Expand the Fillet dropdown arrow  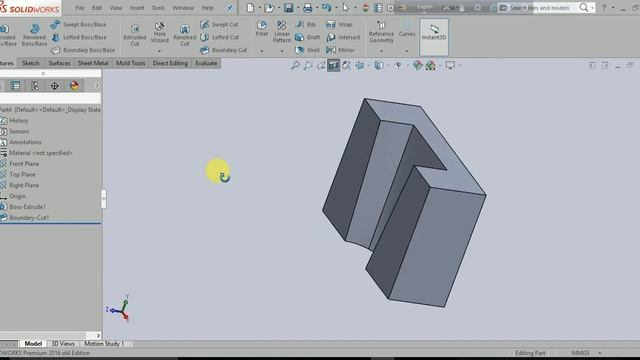[x=262, y=51]
